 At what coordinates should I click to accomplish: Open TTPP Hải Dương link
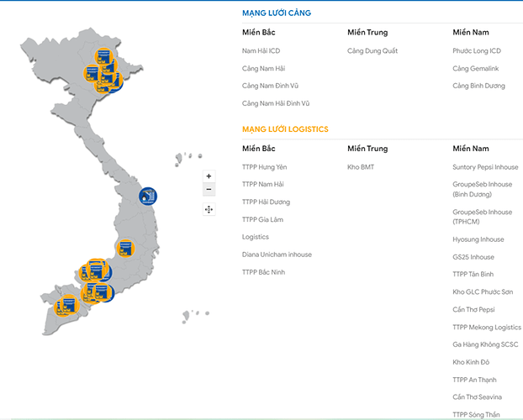tap(266, 202)
